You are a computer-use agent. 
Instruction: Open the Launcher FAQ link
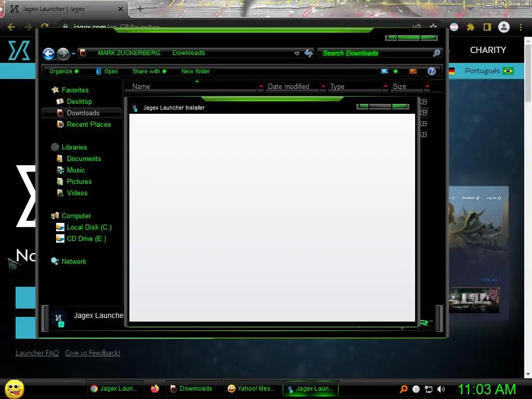coord(37,353)
